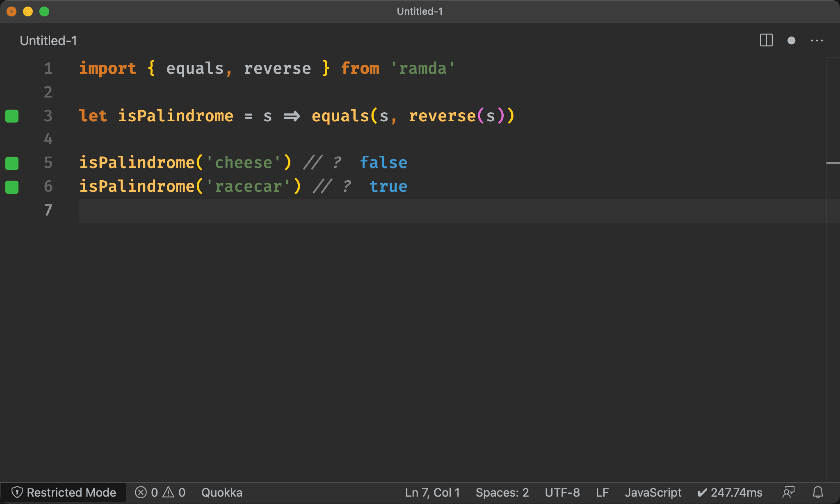Click the Quokka green indicator on line 3
The width and height of the screenshot is (840, 504).
pos(12,116)
